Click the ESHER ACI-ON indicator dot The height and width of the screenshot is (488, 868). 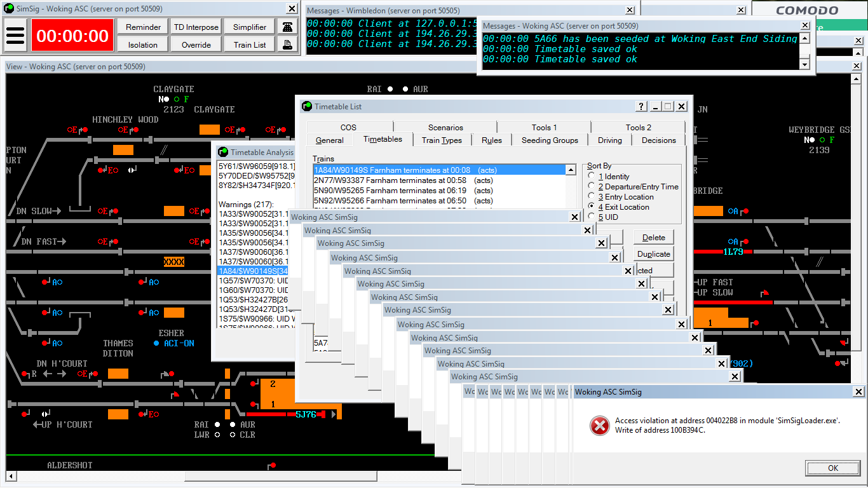pyautogui.click(x=156, y=343)
